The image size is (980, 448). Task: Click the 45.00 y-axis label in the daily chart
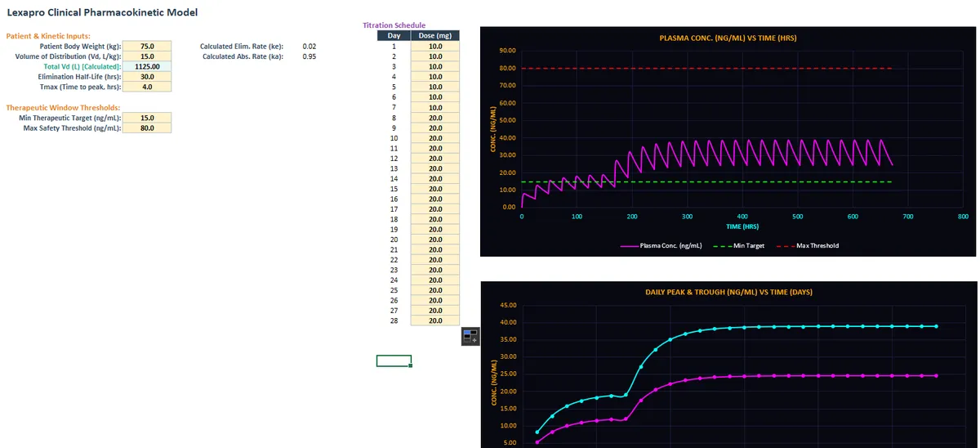507,305
